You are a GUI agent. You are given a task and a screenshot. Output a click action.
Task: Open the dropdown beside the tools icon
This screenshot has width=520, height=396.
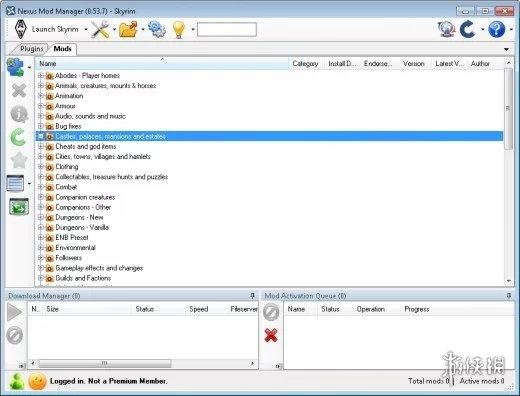(x=114, y=29)
